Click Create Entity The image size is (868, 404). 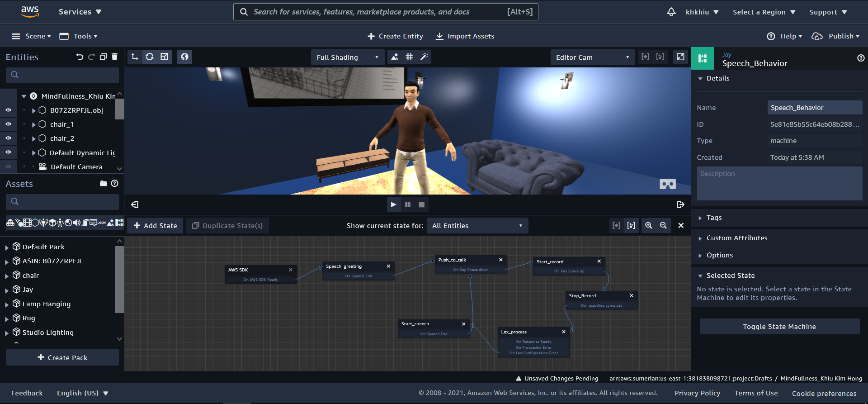tap(396, 36)
